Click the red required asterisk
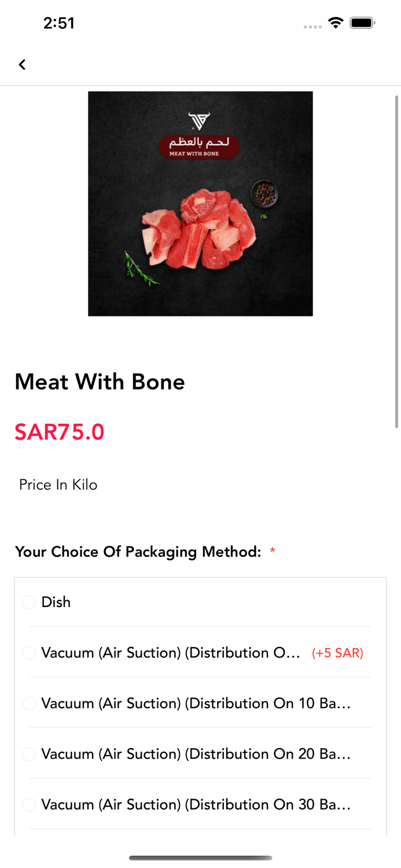Image resolution: width=401 pixels, height=868 pixels. [x=272, y=552]
